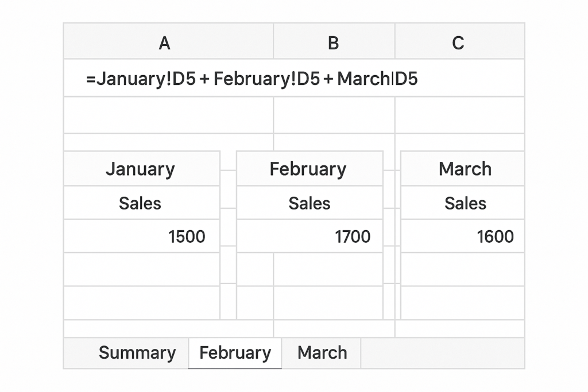Select the cell containing 1500
This screenshot has height=392, width=588.
point(141,236)
